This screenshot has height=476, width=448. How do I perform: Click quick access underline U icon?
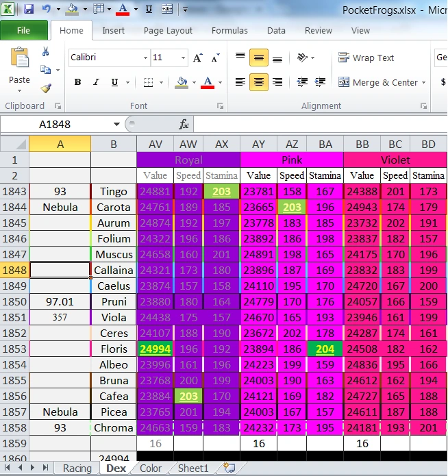(x=149, y=9)
